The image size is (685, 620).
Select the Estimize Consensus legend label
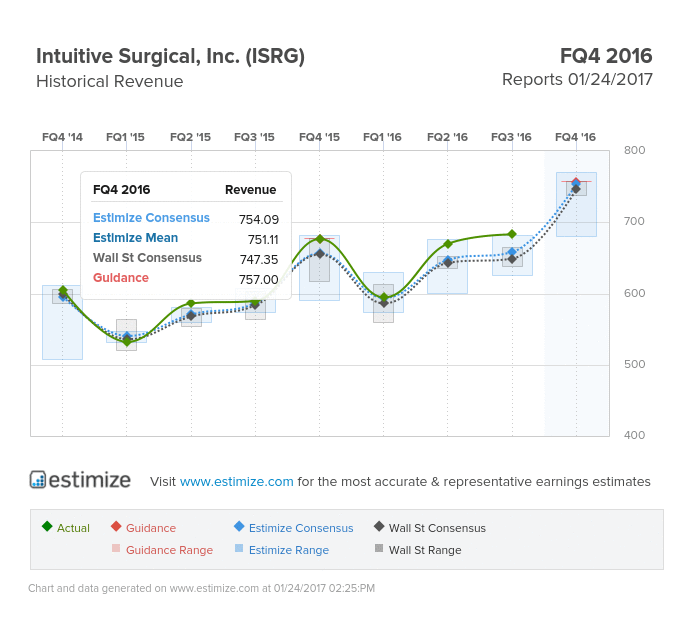pos(301,528)
